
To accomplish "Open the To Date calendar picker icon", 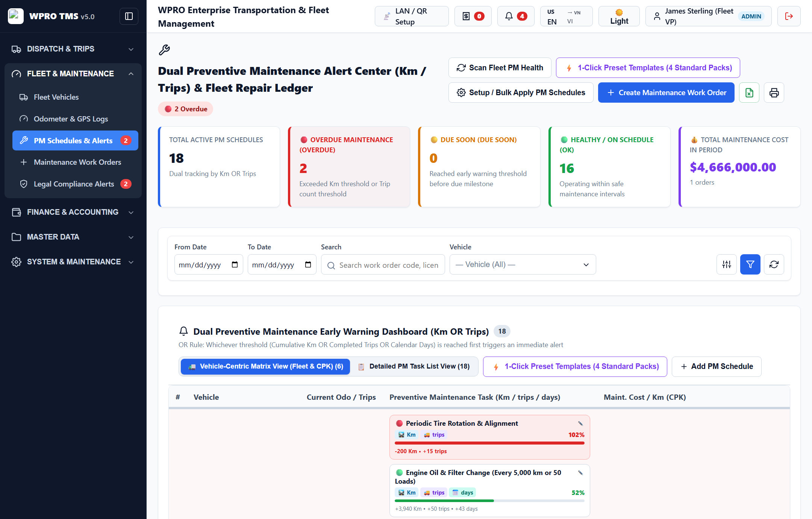I will click(308, 264).
